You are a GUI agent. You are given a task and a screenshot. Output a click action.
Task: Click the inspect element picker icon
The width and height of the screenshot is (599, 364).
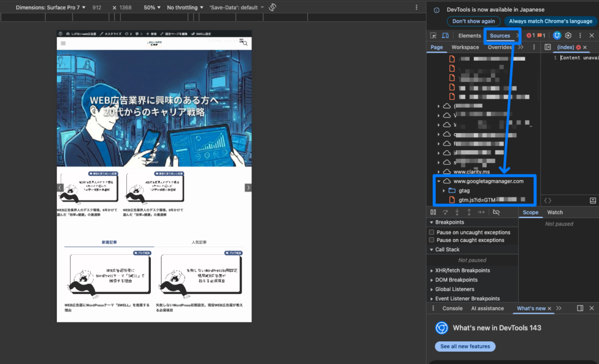[433, 36]
